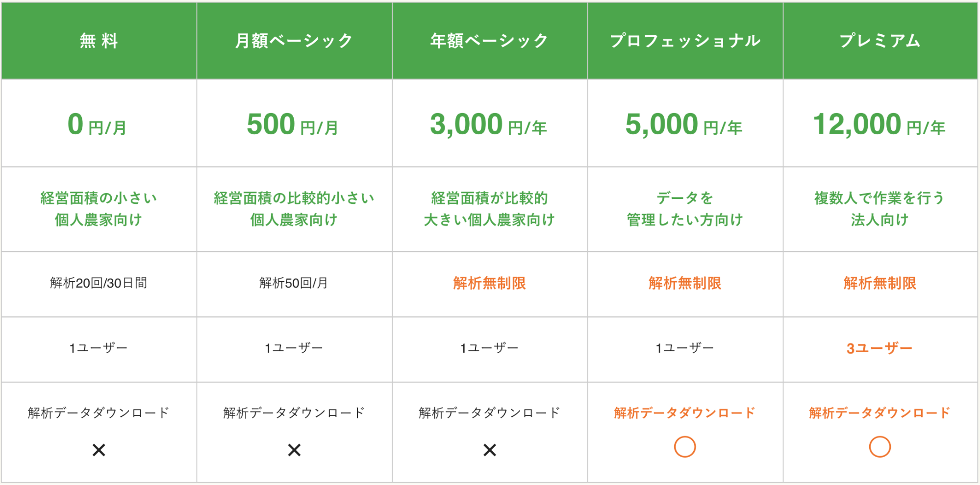Select the 無料 plan header
This screenshot has height=485, width=980.
click(x=99, y=41)
